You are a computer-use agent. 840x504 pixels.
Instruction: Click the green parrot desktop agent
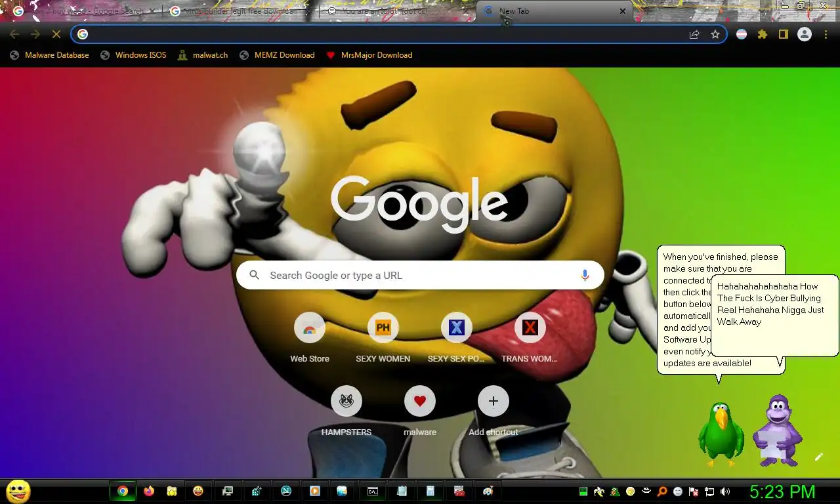coord(721,434)
